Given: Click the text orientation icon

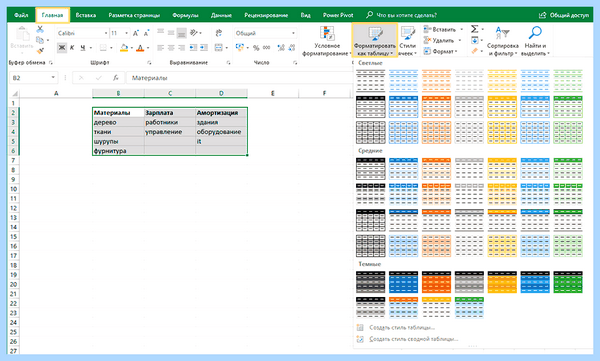Looking at the screenshot, I should coord(194,33).
